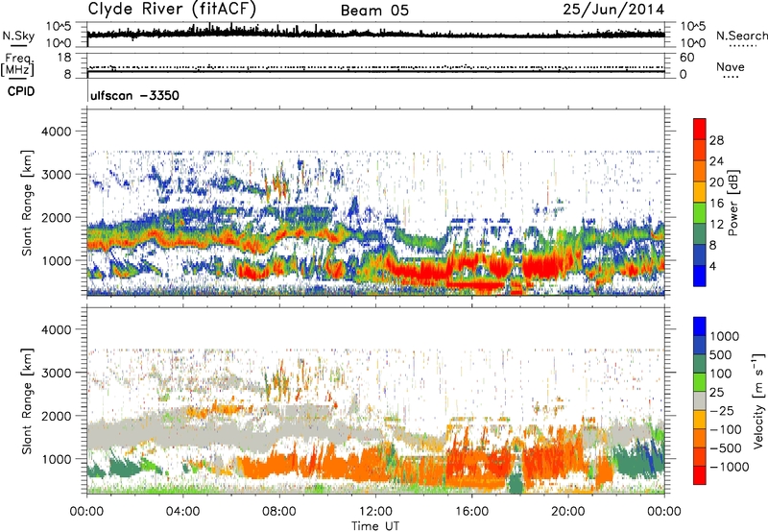Click the '60' tick next to Nave
Screen dimensions: 768x532
pos(686,58)
